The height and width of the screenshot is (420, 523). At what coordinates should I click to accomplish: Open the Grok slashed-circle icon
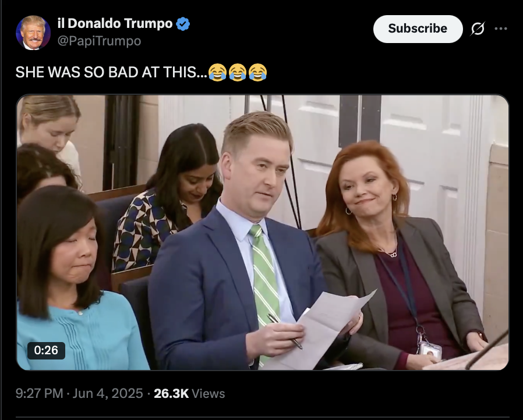(478, 29)
